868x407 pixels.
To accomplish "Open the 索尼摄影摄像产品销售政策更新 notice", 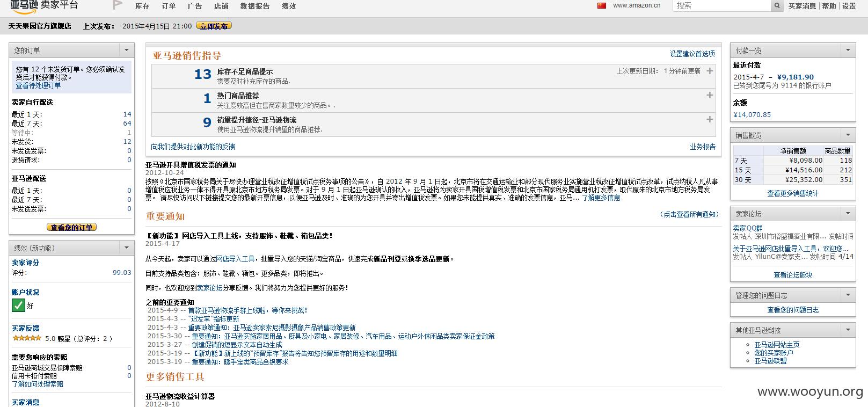I will click(272, 328).
